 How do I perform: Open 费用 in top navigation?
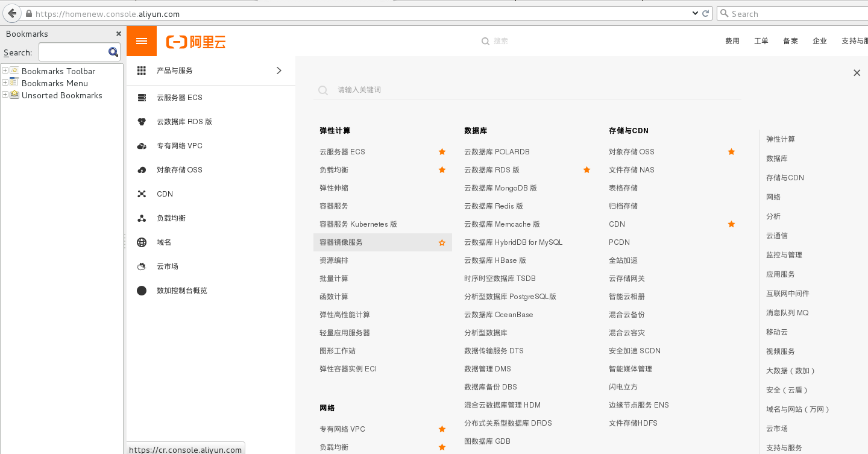pyautogui.click(x=732, y=41)
